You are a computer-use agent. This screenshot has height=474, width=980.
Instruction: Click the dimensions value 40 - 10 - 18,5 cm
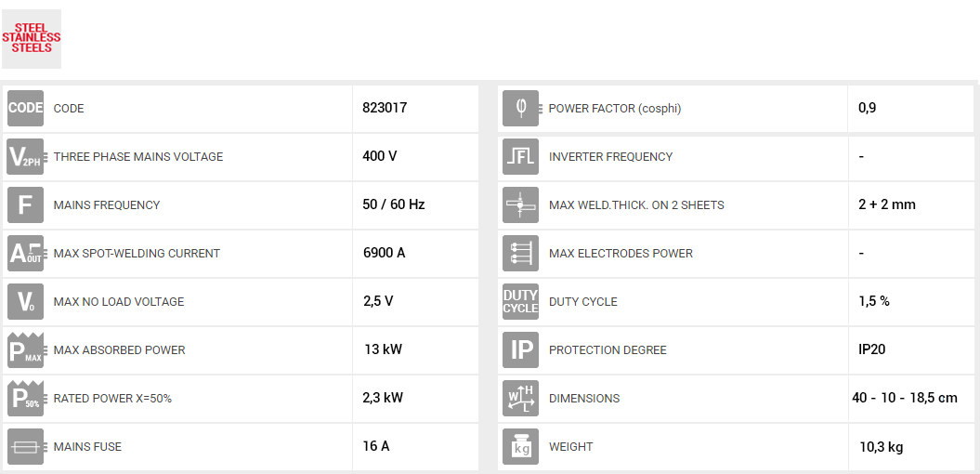click(x=904, y=398)
